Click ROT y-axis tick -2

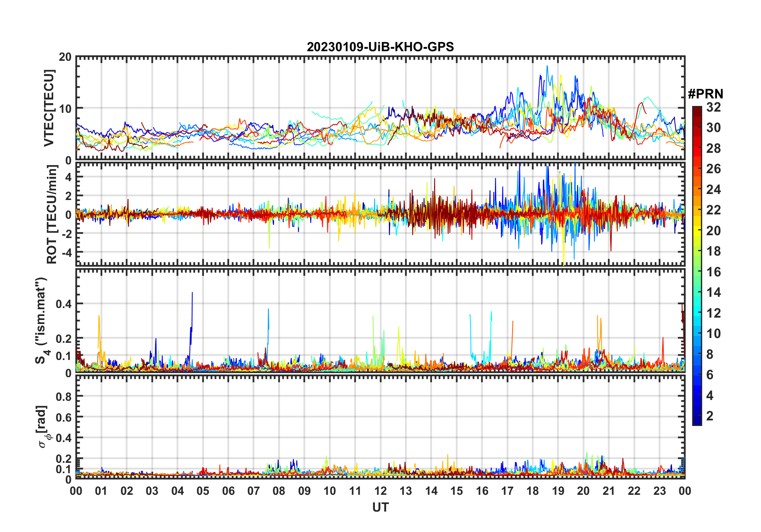click(x=67, y=234)
